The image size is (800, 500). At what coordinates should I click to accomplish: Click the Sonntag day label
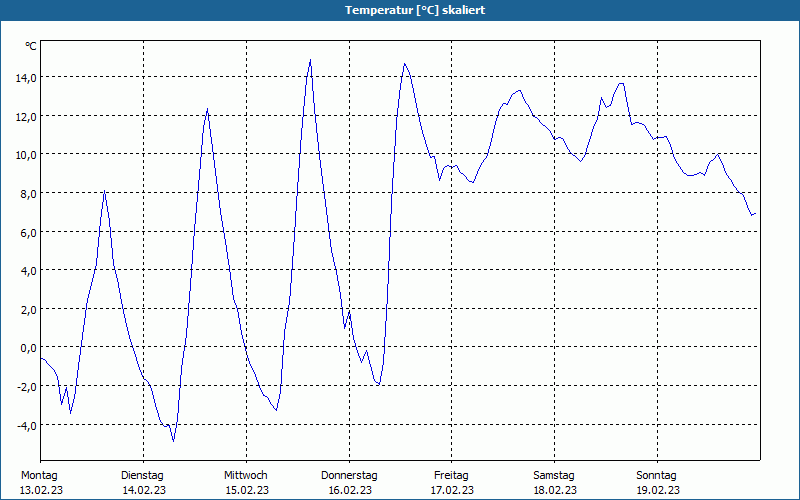click(x=657, y=476)
